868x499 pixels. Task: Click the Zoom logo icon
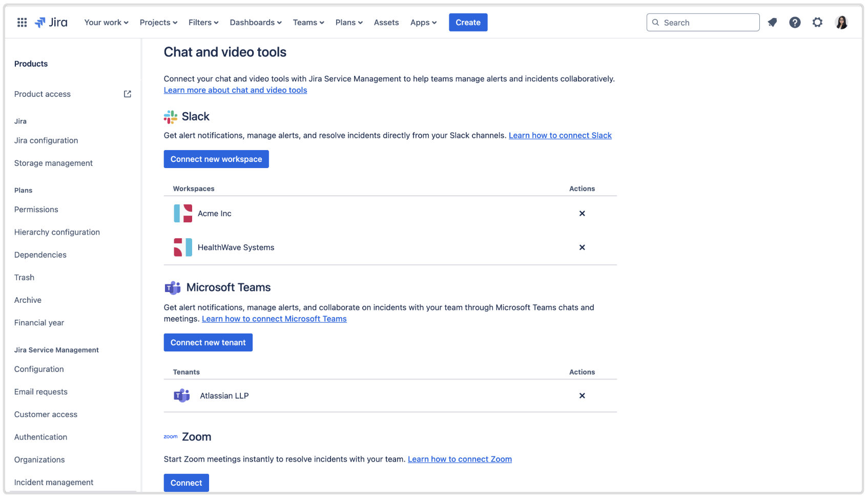(170, 436)
